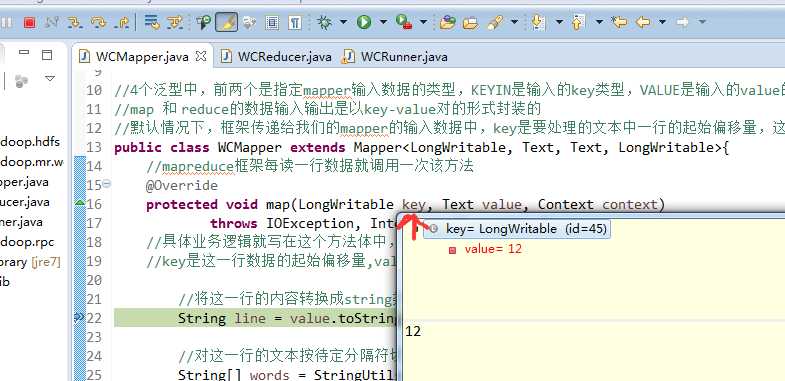785x381 pixels.
Task: Select the 'doop.hdfs' package in the tree
Action: pos(30,142)
